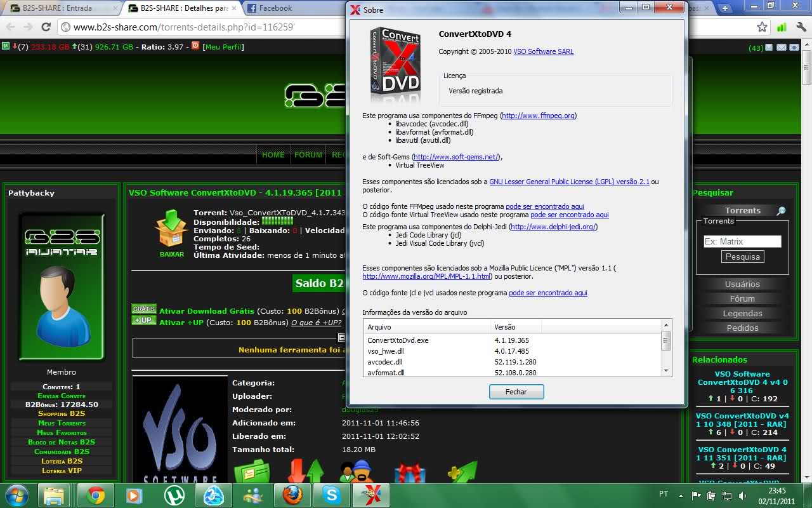
Task: Click Loteria VIP link
Action: click(x=62, y=471)
